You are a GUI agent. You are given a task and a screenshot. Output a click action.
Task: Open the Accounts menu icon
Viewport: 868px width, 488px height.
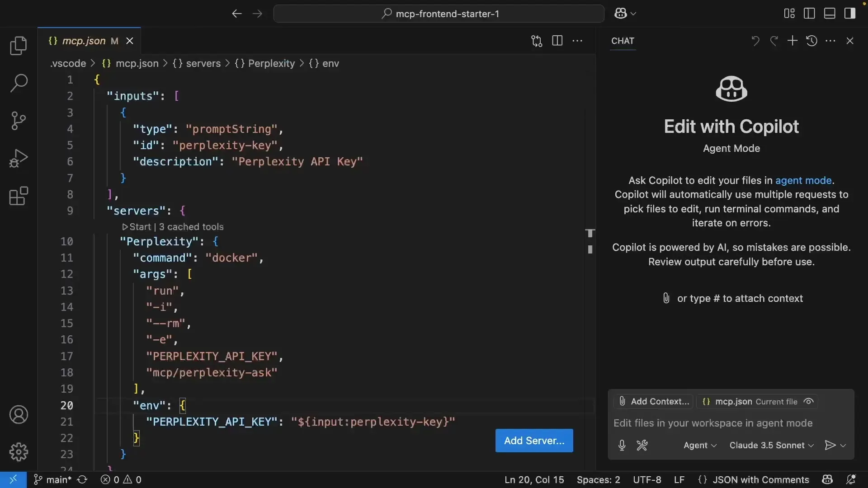(x=19, y=415)
